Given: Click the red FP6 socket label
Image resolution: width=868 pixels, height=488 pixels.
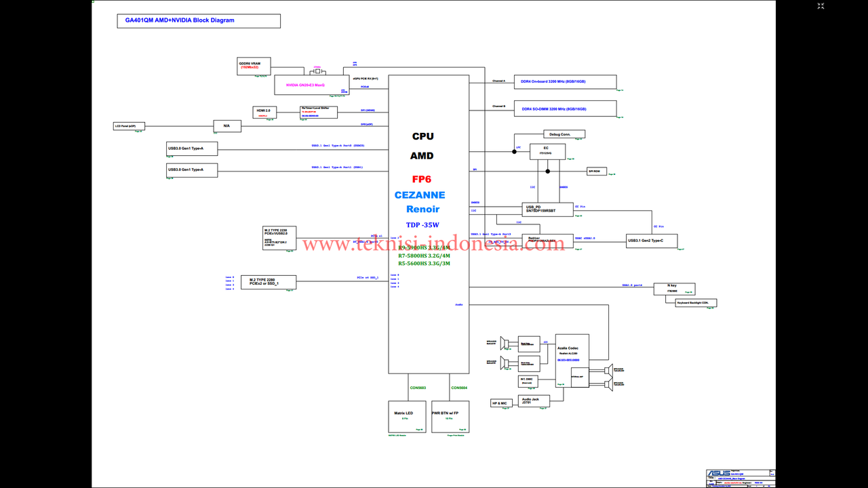Looking at the screenshot, I should pos(422,179).
